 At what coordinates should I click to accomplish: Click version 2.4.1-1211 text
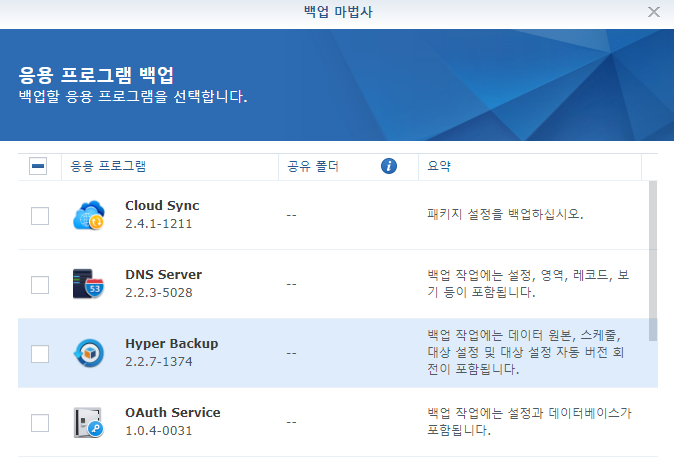(x=159, y=224)
